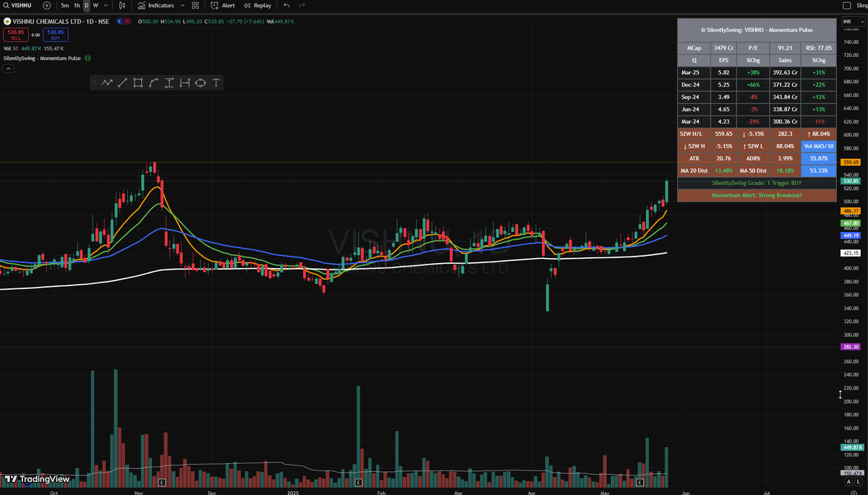Select the polyline path drawing tool
The image size is (868, 495).
(107, 83)
